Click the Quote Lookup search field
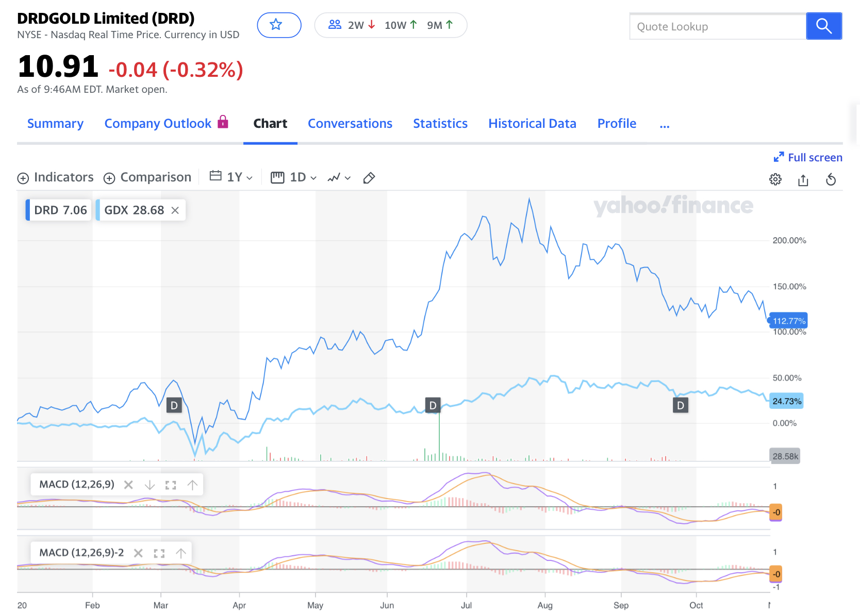This screenshot has width=860, height=616. click(x=718, y=26)
